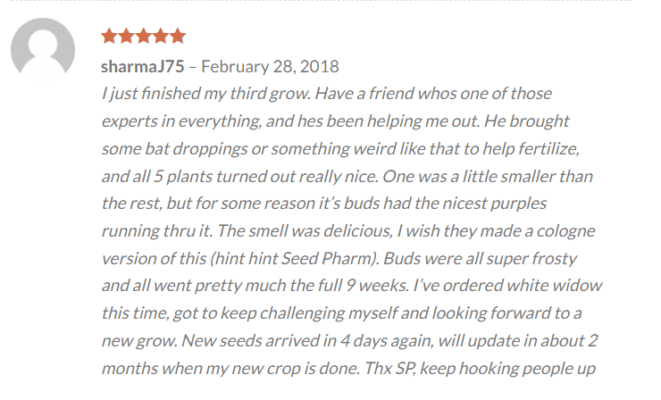Click the phrase "nicest purples" in the review
The width and height of the screenshot is (661, 400).
point(494,204)
